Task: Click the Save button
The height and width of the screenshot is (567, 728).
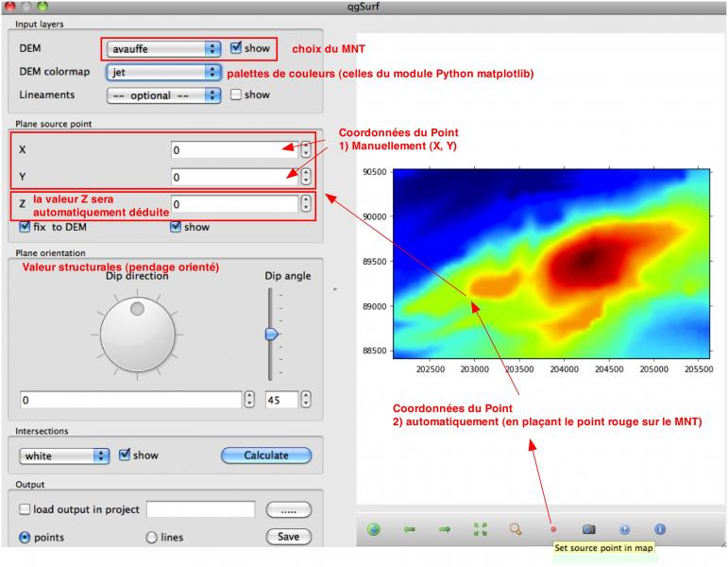Action: click(x=288, y=537)
